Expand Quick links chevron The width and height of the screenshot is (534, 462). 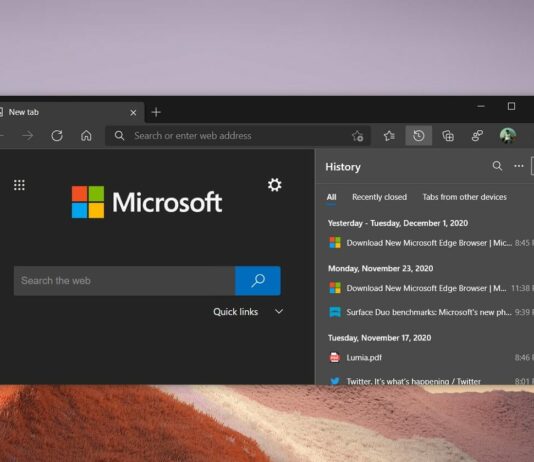click(x=279, y=312)
